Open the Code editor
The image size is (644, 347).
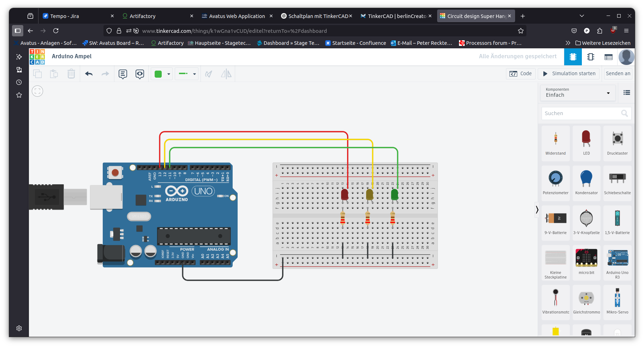(521, 73)
